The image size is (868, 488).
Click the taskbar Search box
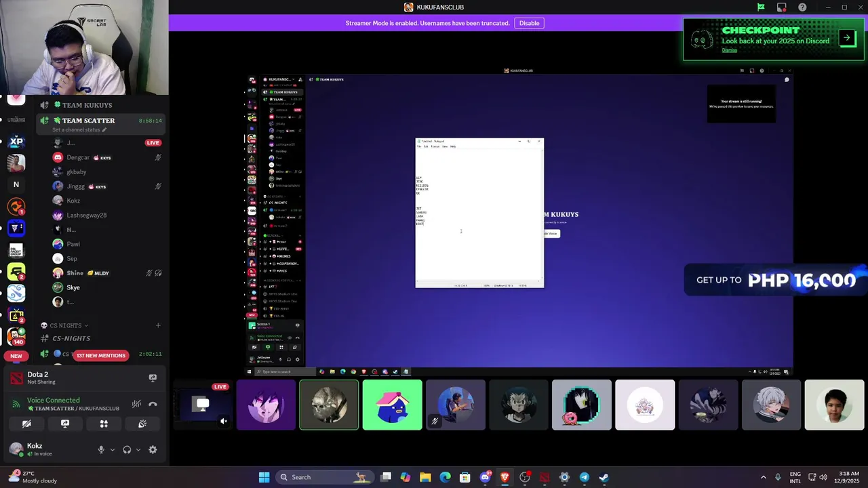click(x=325, y=477)
